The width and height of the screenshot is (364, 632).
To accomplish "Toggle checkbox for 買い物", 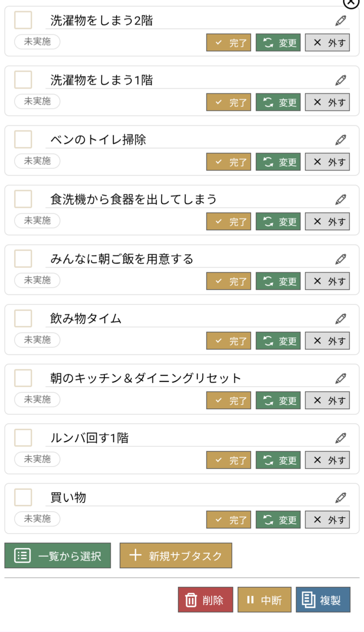I will coord(23,497).
